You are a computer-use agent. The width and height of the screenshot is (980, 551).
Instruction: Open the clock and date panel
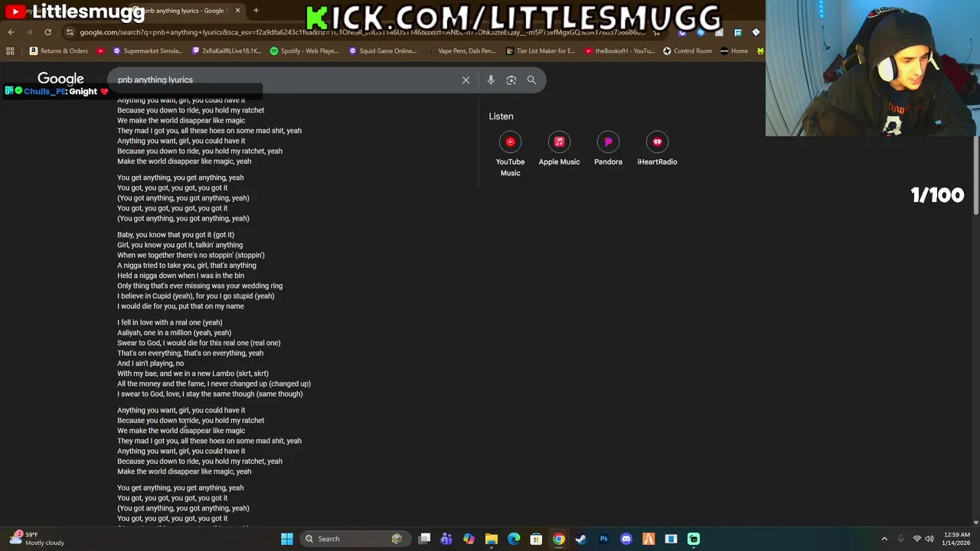(957, 539)
